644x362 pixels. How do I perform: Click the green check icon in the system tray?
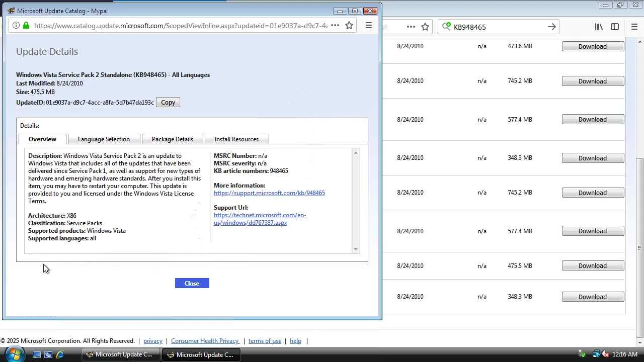(583, 354)
